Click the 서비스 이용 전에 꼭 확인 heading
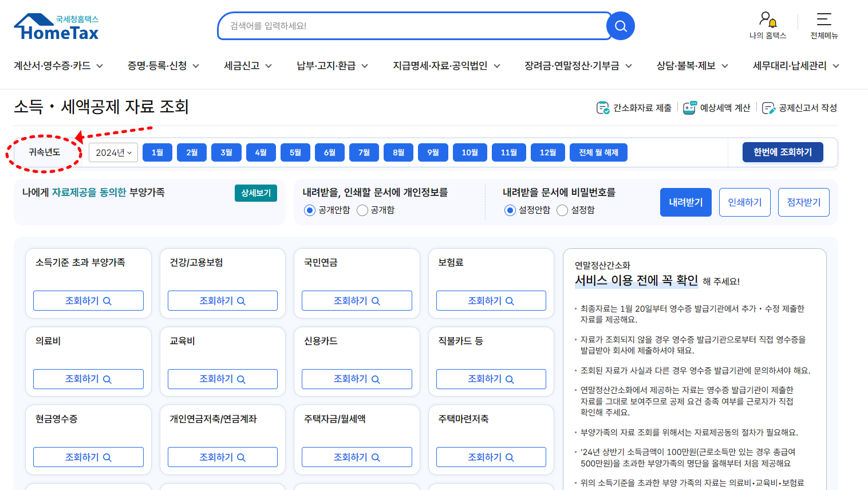Viewport: 868px width, 490px height. point(636,280)
